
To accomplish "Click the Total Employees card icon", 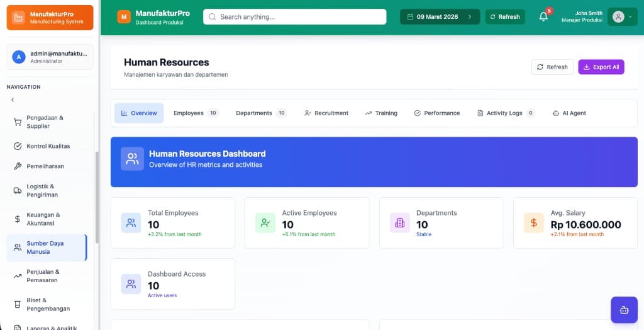I will (131, 223).
